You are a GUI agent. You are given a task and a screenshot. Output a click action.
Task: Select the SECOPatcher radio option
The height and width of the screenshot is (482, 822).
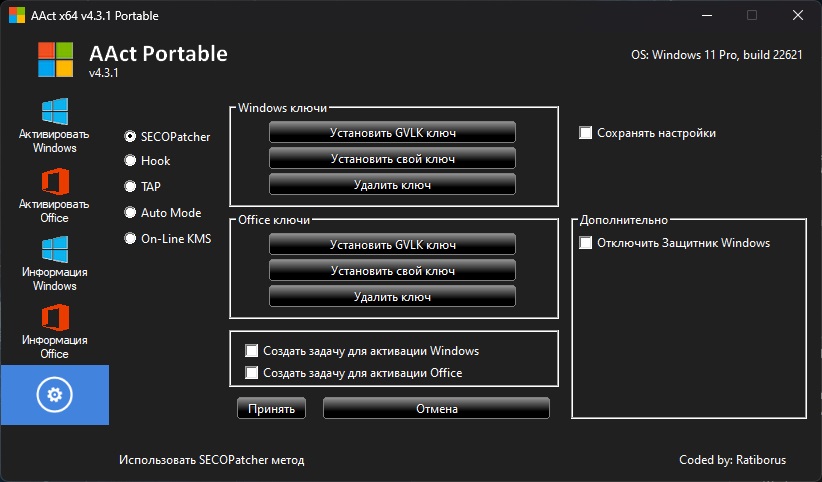(130, 136)
